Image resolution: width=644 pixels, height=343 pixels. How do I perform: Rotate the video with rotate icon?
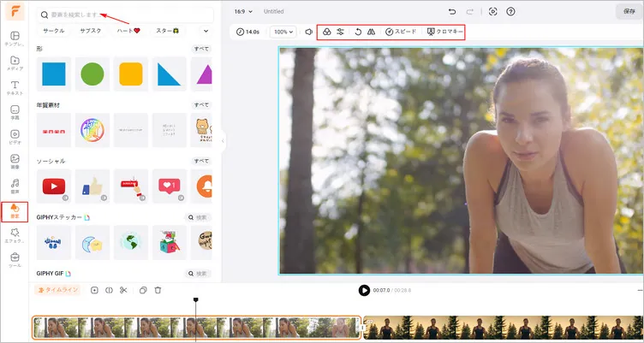(x=358, y=32)
